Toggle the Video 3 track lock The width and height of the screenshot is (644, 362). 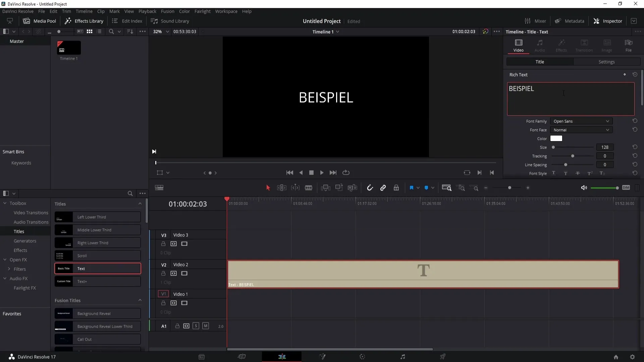(x=163, y=244)
